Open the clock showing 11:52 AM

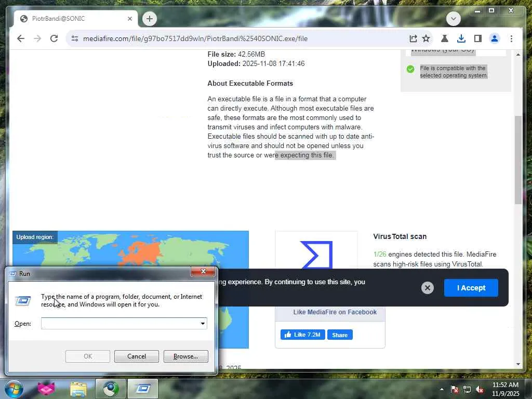(x=505, y=389)
